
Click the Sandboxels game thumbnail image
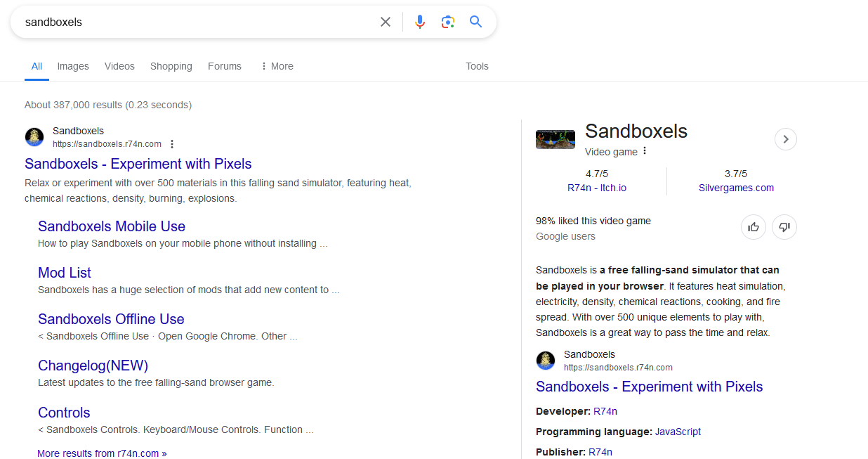tap(555, 139)
